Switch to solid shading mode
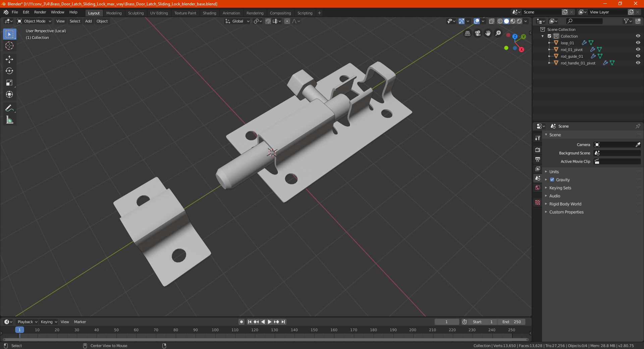644x349 pixels. pos(506,21)
